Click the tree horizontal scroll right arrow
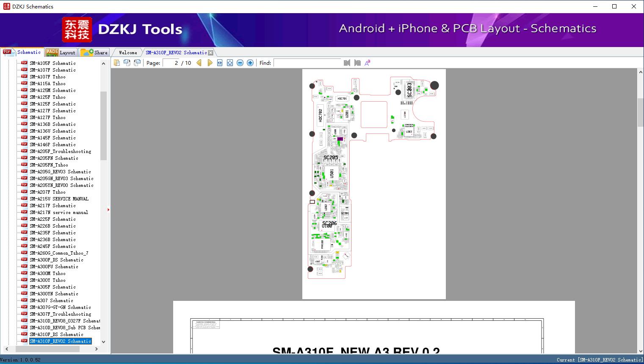 (x=97, y=349)
